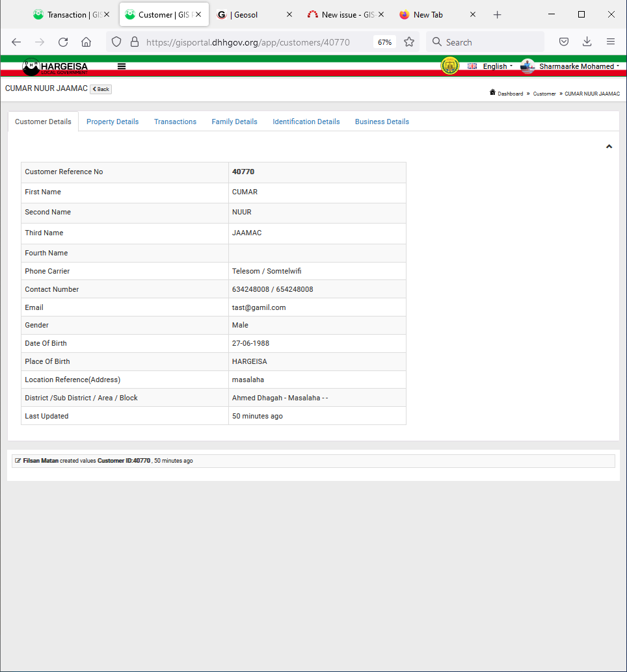Follow the Customer breadcrumb link
627x672 pixels.
pyautogui.click(x=544, y=94)
